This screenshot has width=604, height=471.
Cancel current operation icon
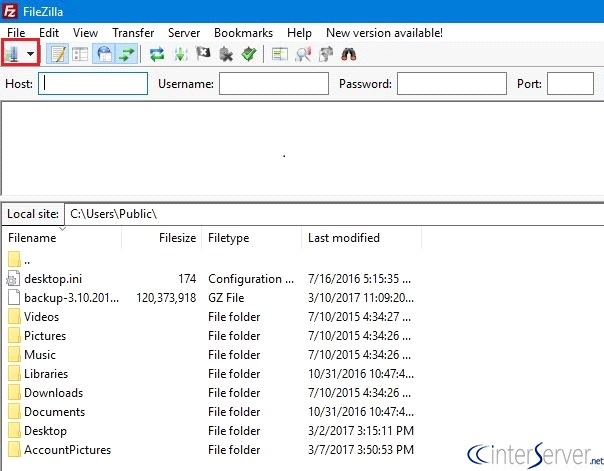203,54
